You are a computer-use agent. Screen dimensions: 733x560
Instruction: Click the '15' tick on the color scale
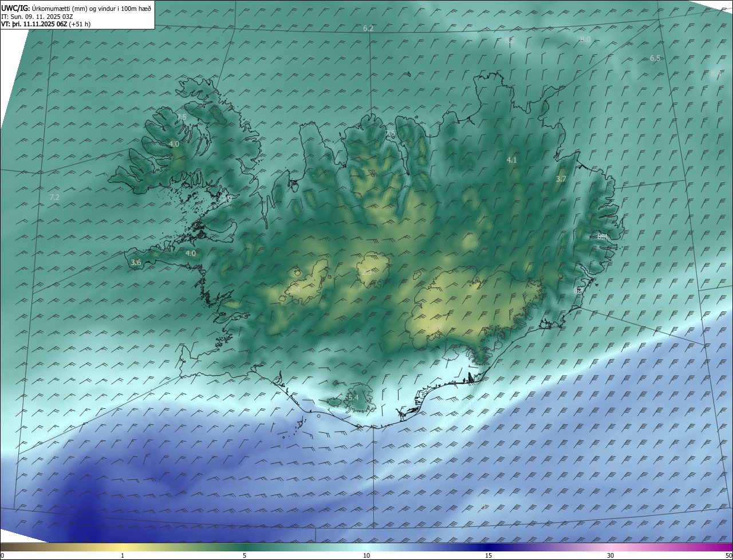point(488,555)
